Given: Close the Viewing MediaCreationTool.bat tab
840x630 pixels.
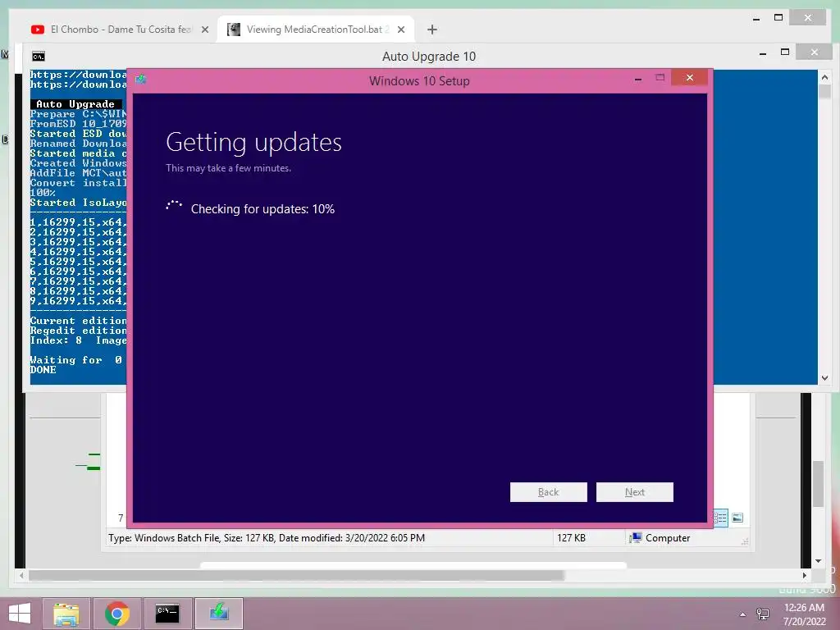Looking at the screenshot, I should coord(400,30).
